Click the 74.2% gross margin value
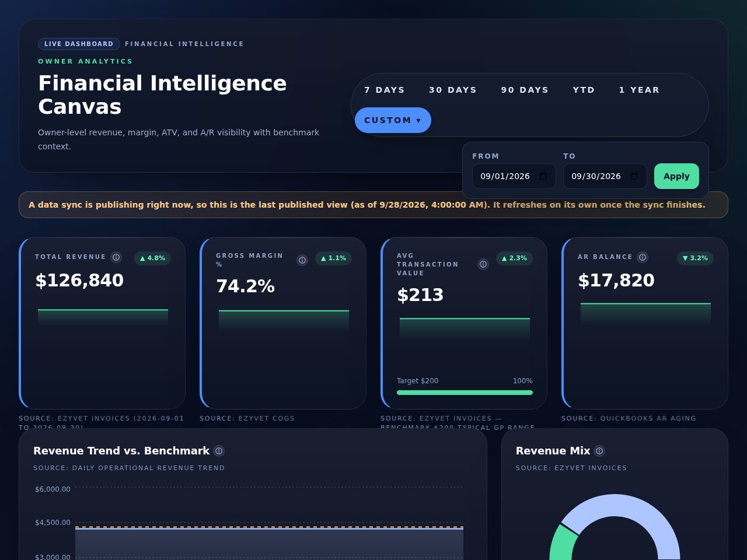The image size is (747, 560). (x=245, y=286)
